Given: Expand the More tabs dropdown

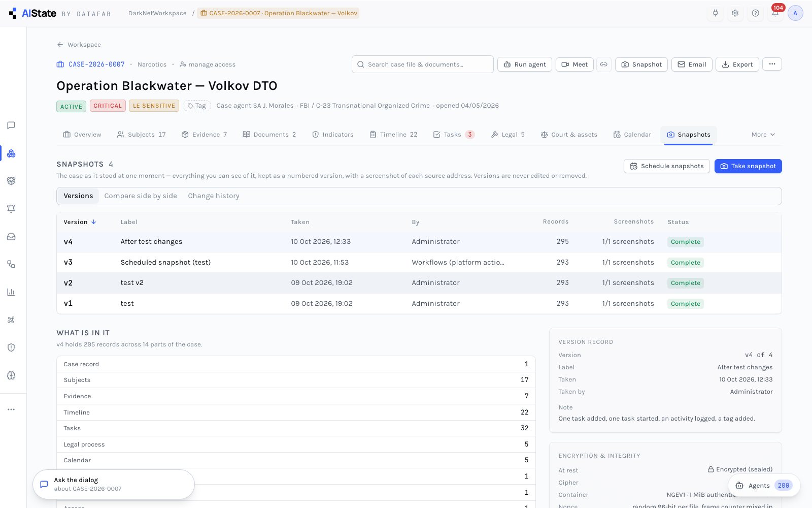Looking at the screenshot, I should point(763,135).
